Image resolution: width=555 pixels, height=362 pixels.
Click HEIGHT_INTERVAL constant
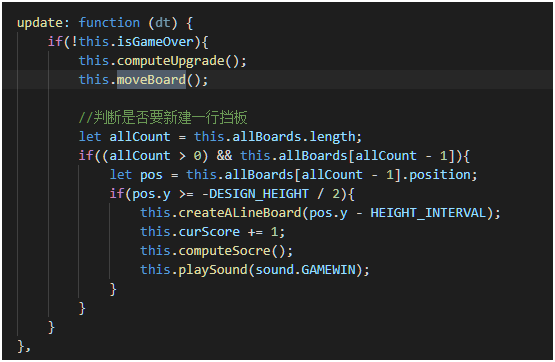(x=428, y=213)
